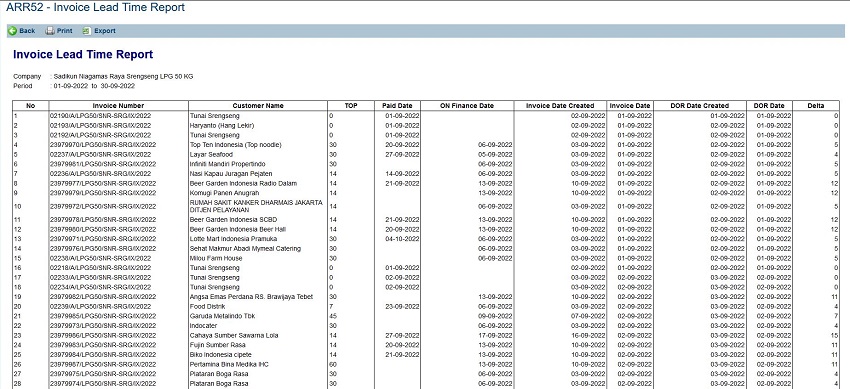Click customer Beer Garden Indonesia SCBD
This screenshot has width=850, height=389.
pos(233,219)
